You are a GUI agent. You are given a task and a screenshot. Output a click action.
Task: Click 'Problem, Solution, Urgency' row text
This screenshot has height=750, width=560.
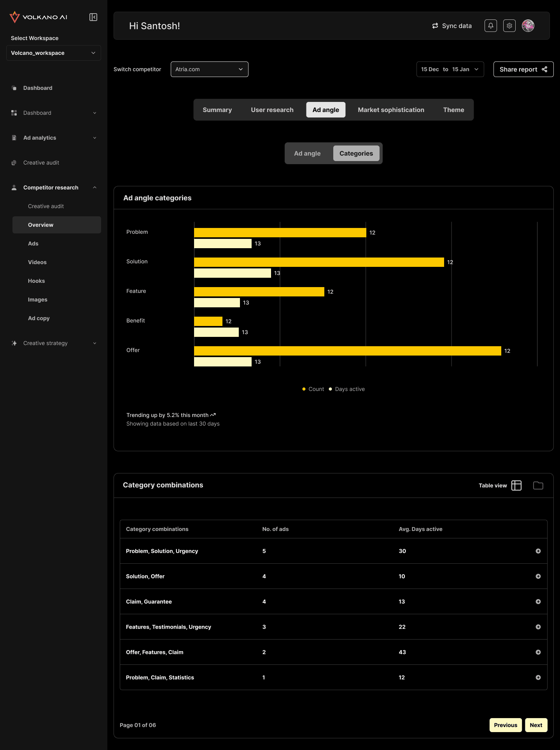(162, 551)
